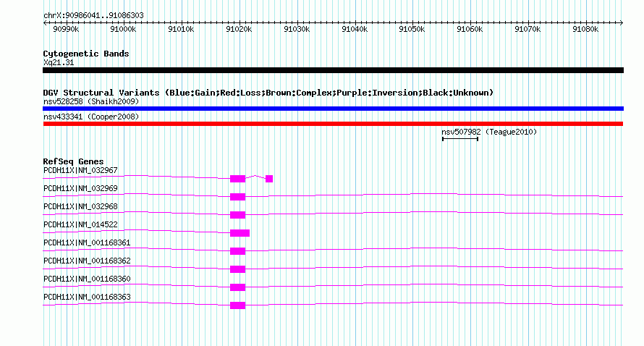Viewport: 644px width, 346px height.
Task: Click the exon block of NM_001168361
Action: [x=238, y=251]
